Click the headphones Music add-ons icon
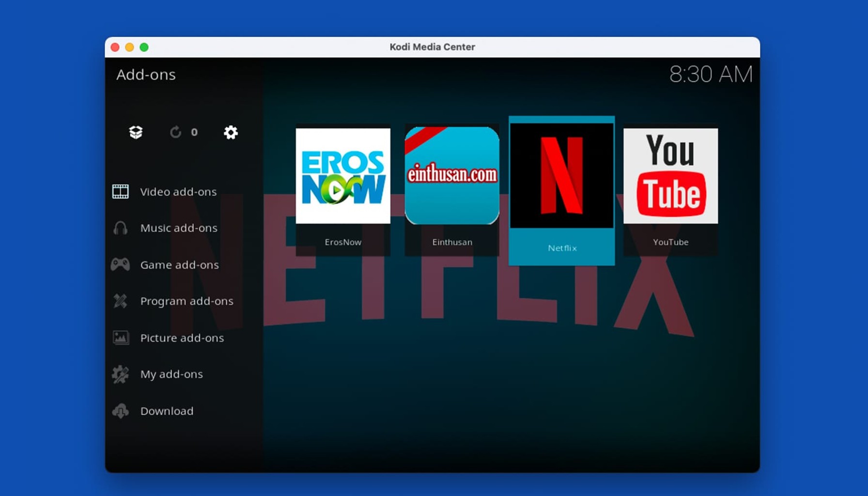This screenshot has height=496, width=868. click(121, 228)
